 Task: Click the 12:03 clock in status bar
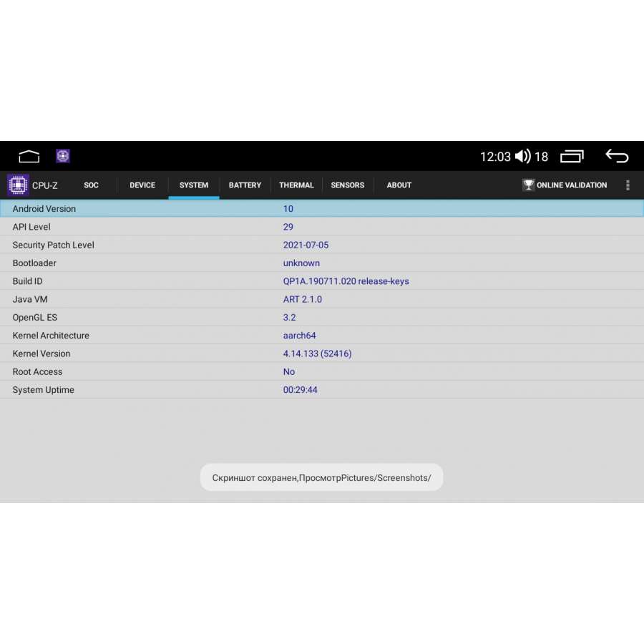point(495,157)
